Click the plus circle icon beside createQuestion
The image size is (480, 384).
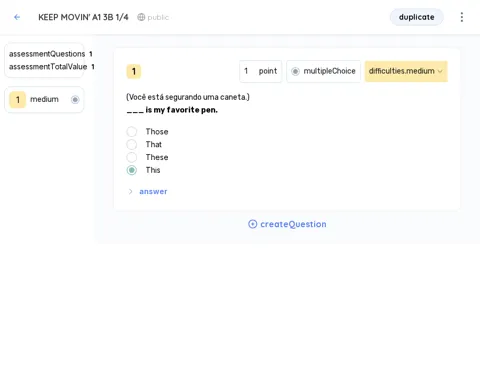pos(253,224)
